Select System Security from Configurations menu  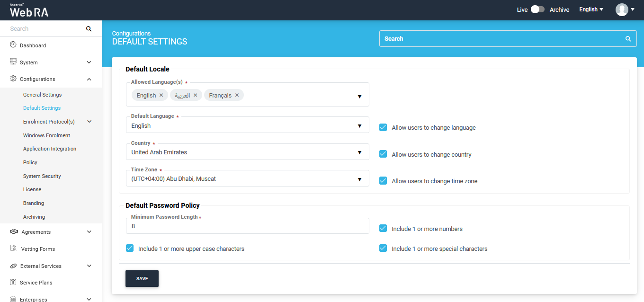42,176
